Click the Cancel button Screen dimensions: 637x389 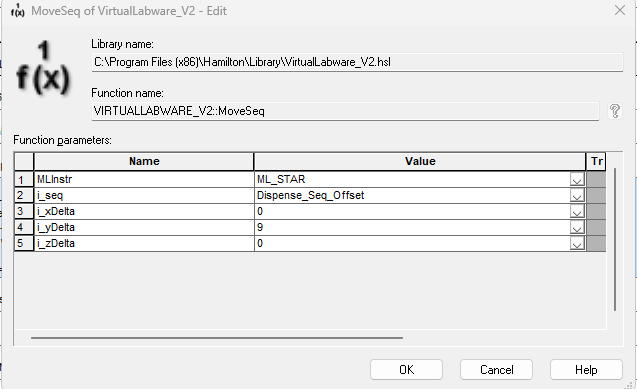tap(496, 370)
